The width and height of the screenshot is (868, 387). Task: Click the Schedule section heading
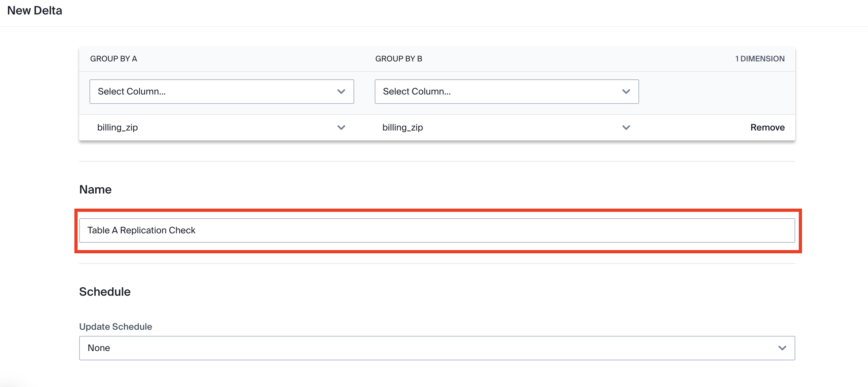pos(105,292)
